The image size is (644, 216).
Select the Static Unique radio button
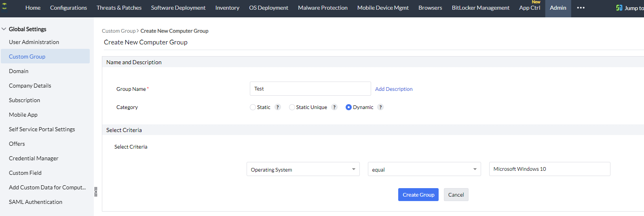[292, 107]
